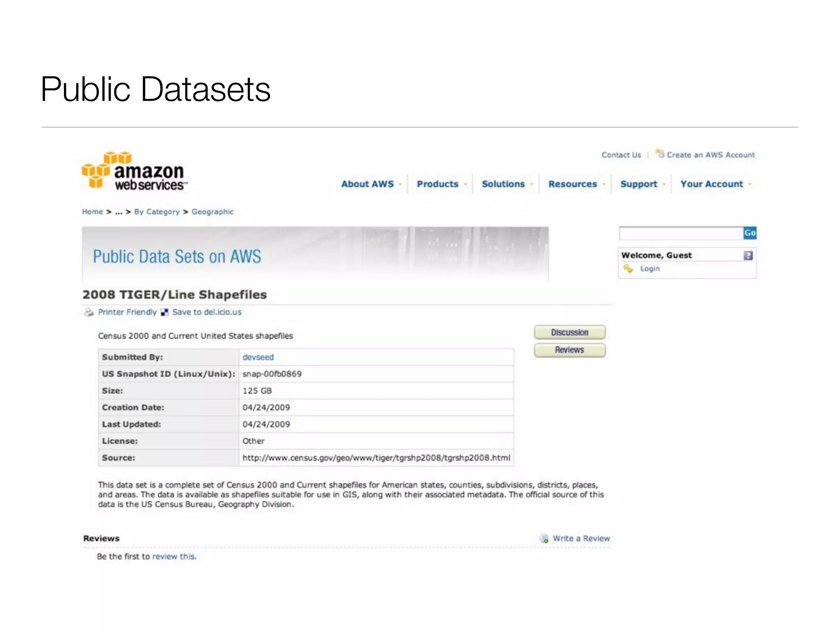Click the del.icio.us bookmark icon

(x=164, y=313)
